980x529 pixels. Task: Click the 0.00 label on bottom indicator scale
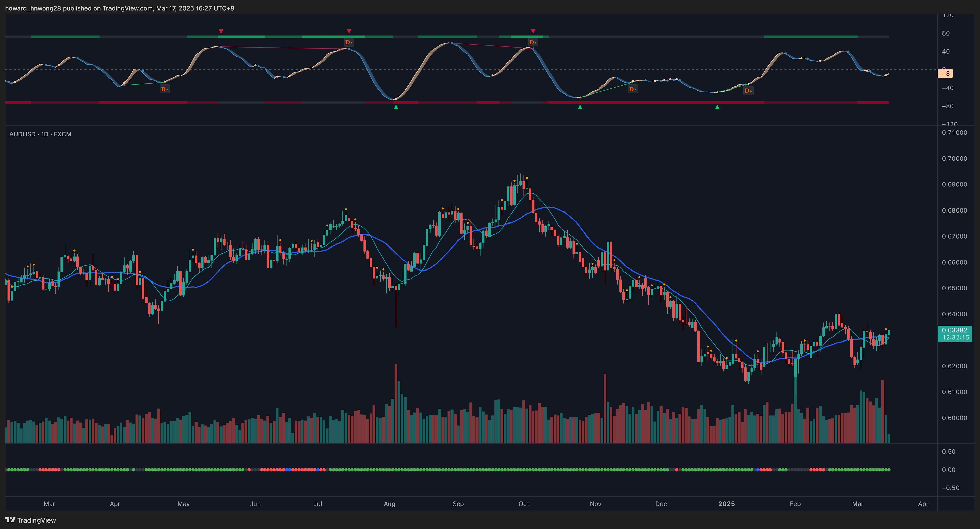[x=949, y=470]
